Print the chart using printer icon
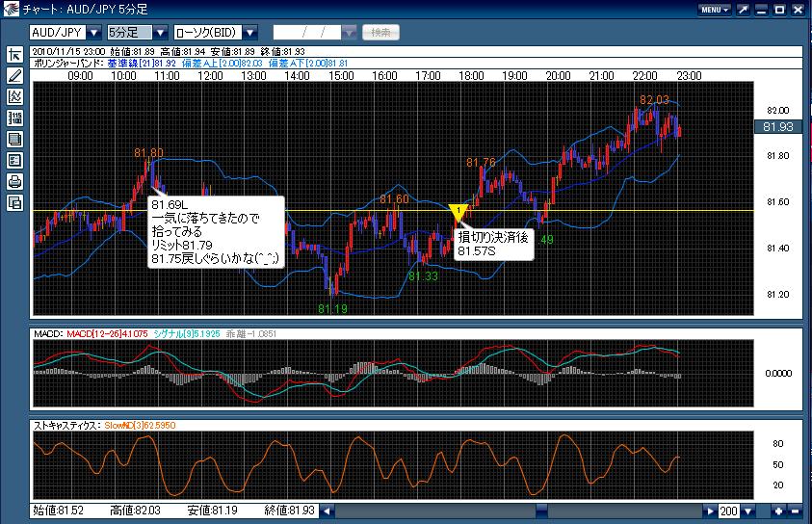The width and height of the screenshot is (812, 524). pos(14,182)
